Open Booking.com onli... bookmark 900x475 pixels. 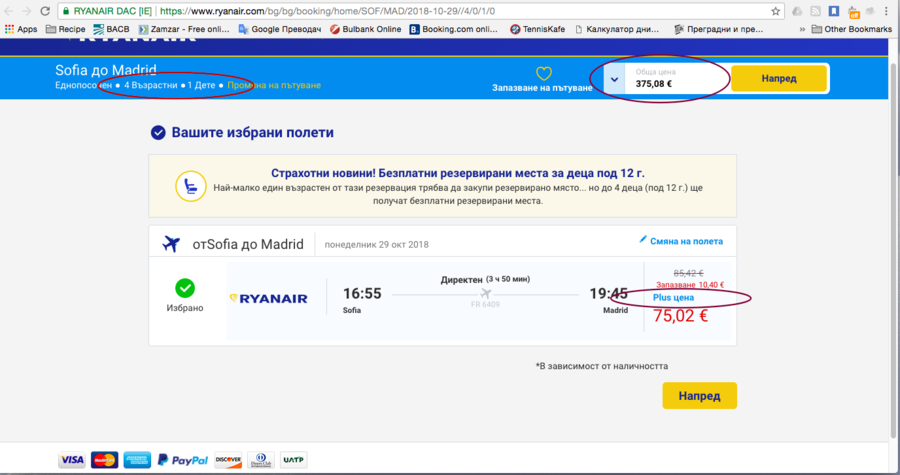coord(453,29)
